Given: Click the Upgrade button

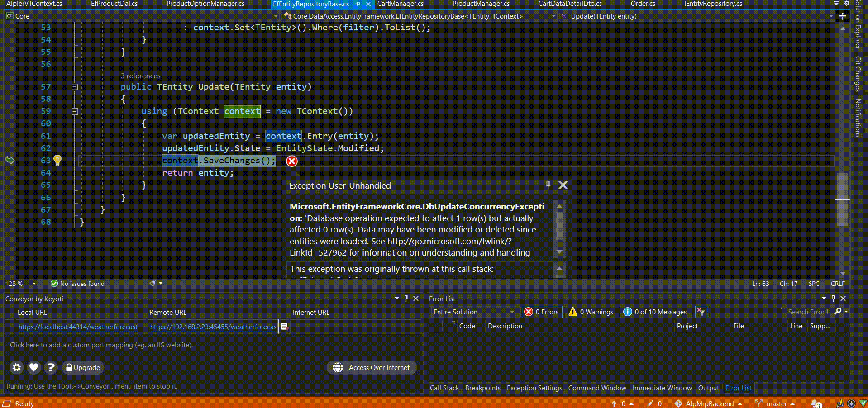Looking at the screenshot, I should click(83, 367).
